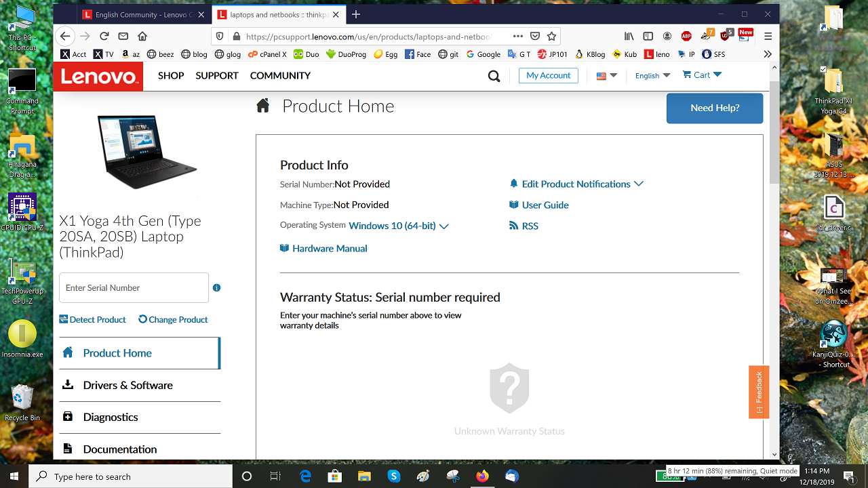Click the X1 Yoga laptop image
The image size is (868, 488).
pos(147,152)
